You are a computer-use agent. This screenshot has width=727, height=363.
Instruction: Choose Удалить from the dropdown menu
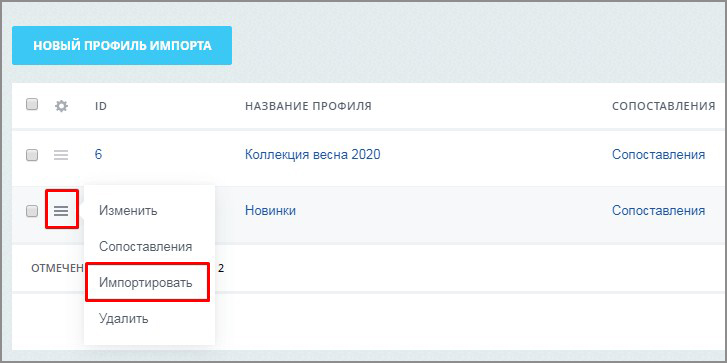click(x=123, y=318)
